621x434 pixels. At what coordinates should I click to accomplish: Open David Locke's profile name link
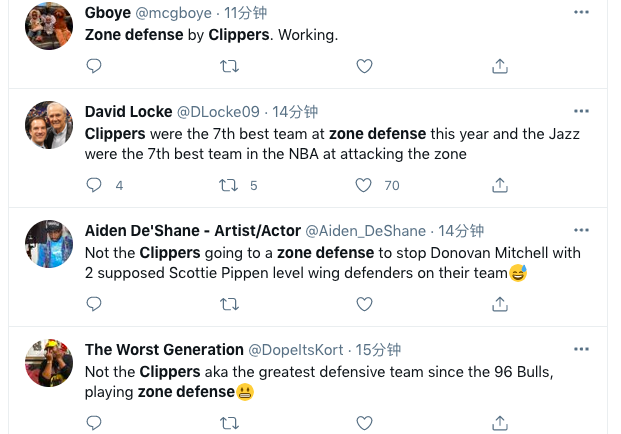(128, 112)
